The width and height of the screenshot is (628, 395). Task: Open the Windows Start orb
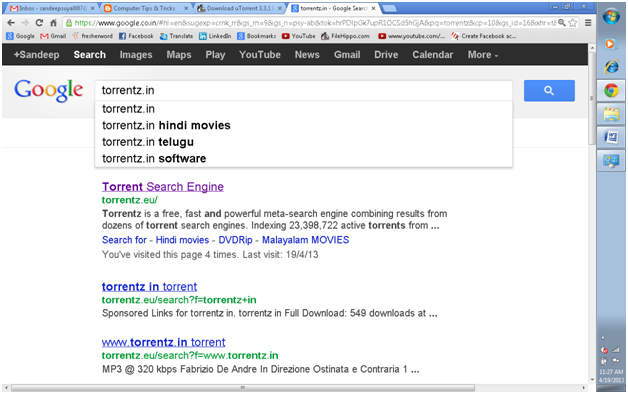coord(611,16)
